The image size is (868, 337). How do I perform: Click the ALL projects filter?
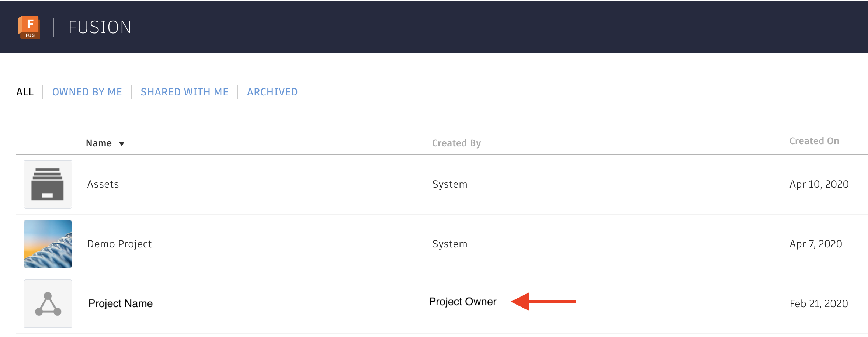[24, 92]
